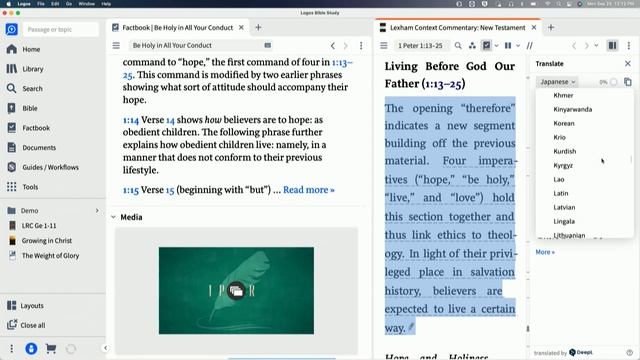This screenshot has width=640, height=360.
Task: Click the parallel resources icon
Action: pyautogui.click(x=508, y=45)
